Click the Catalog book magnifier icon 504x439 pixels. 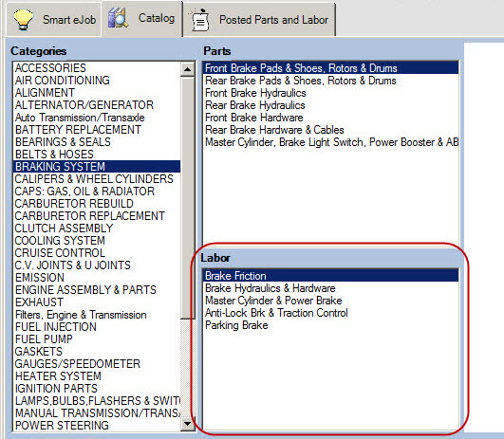pyautogui.click(x=118, y=18)
